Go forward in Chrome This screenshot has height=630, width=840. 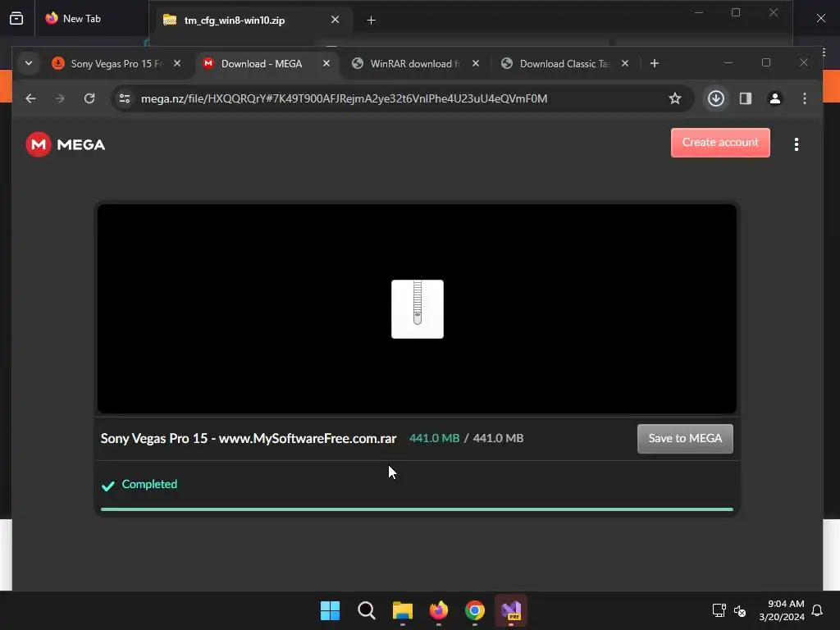click(x=60, y=98)
